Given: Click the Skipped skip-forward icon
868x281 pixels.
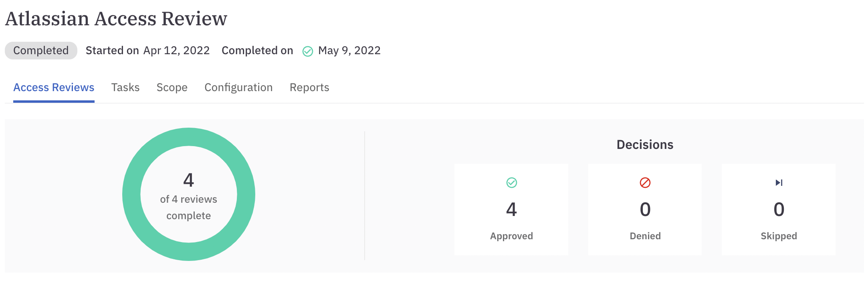Looking at the screenshot, I should tap(779, 183).
